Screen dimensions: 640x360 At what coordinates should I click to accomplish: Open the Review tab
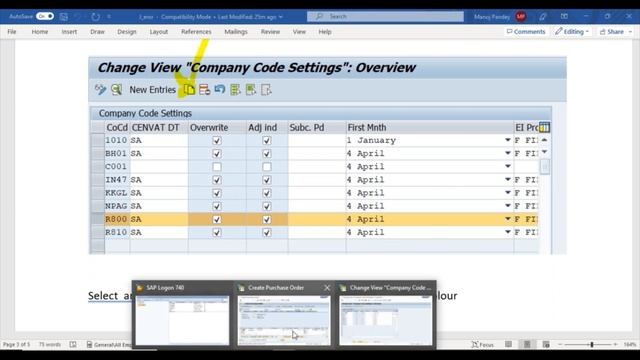[x=270, y=31]
